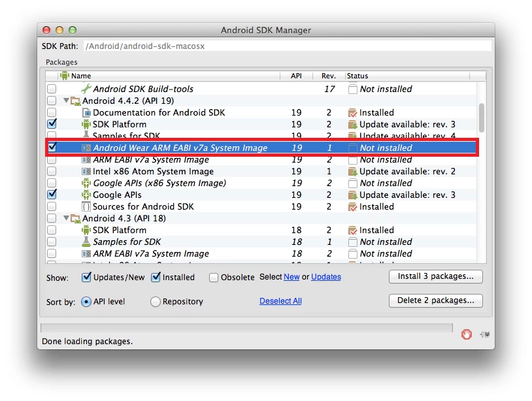Click Not installed status icon for Build-tools row
The image size is (532, 401).
coord(352,89)
